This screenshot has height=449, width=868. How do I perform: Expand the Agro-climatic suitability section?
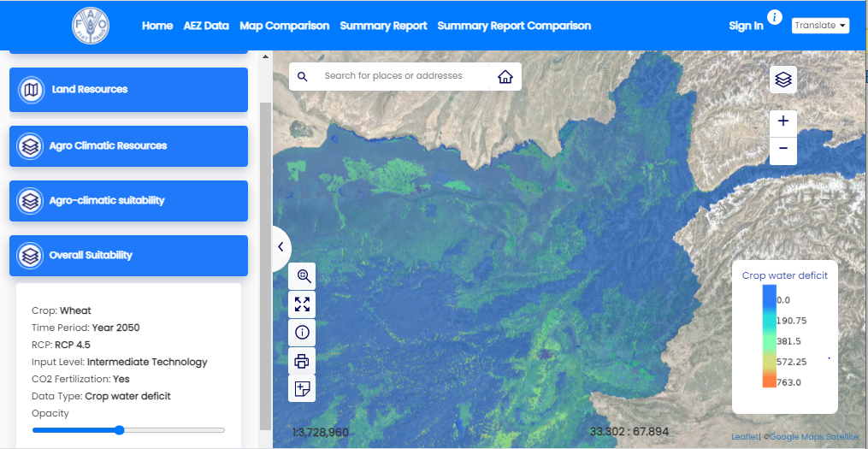pos(128,200)
